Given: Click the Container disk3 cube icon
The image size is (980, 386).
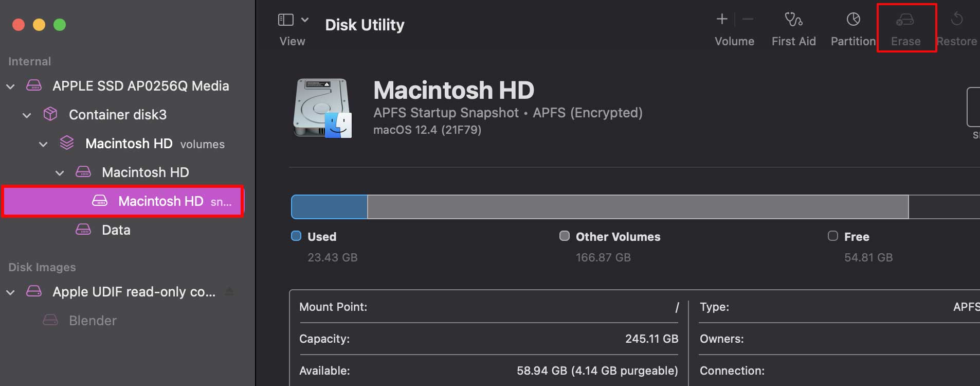Looking at the screenshot, I should click(x=50, y=114).
